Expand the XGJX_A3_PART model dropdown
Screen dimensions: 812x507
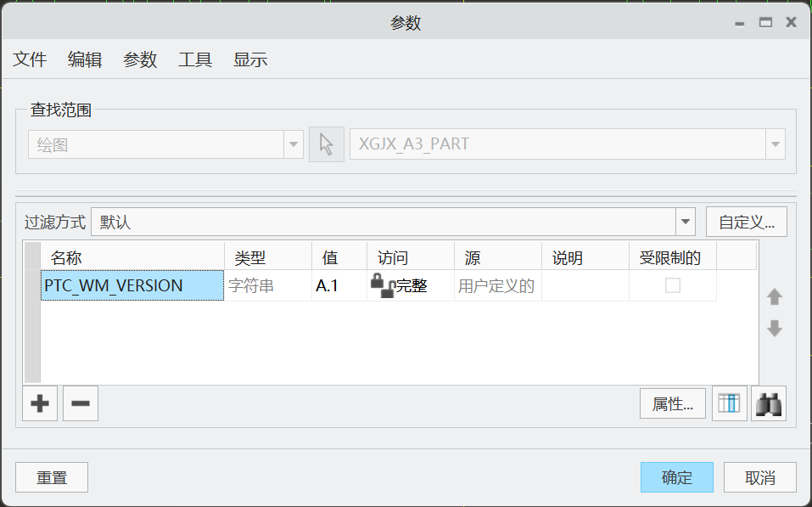coord(775,144)
